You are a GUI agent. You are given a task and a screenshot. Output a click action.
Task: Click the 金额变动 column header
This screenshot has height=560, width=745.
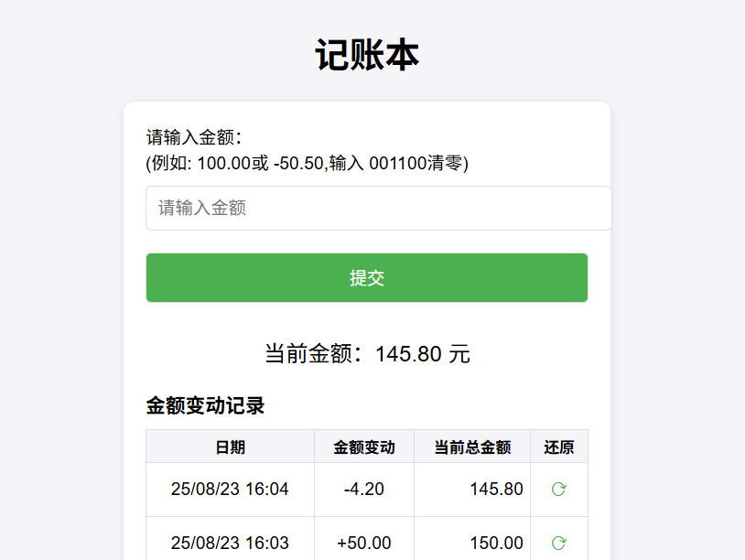tap(363, 447)
